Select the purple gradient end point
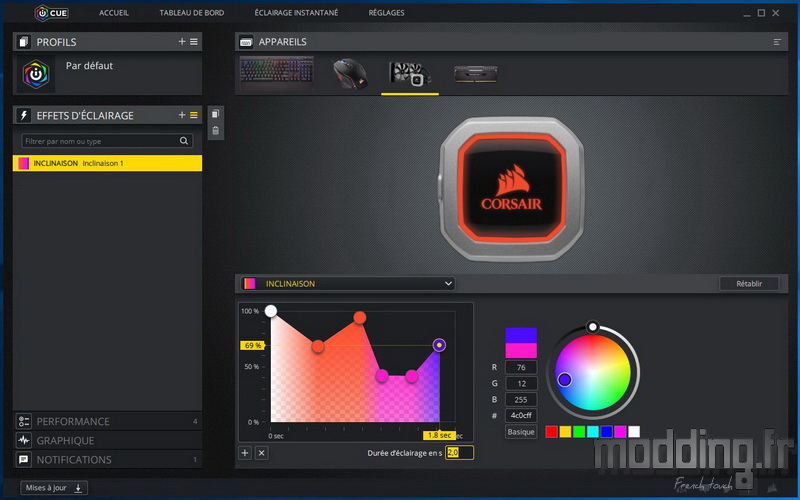The width and height of the screenshot is (800, 500). (x=439, y=345)
